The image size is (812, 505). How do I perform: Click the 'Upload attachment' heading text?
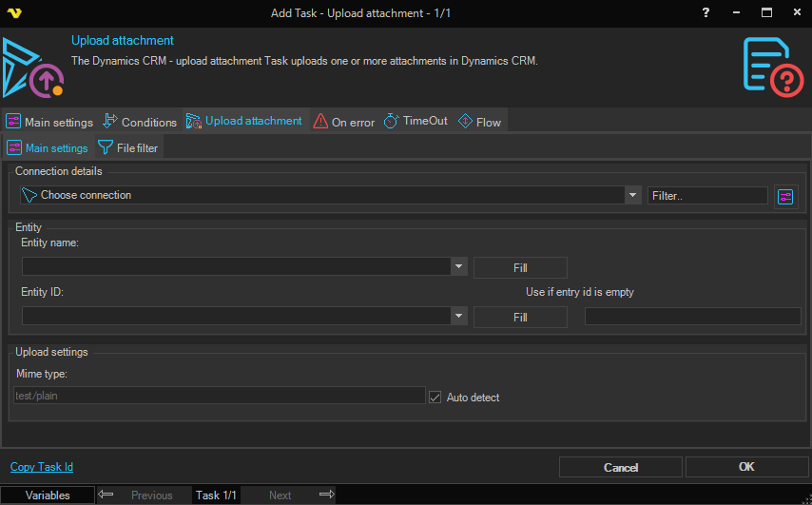coord(123,40)
